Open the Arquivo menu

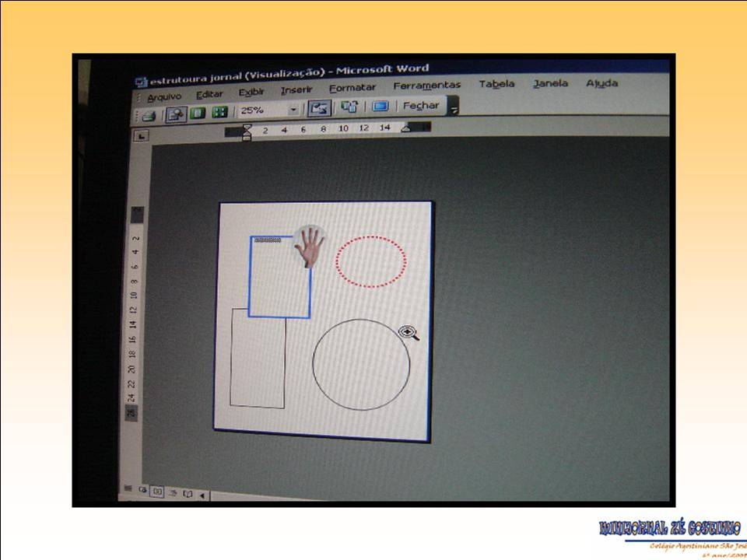click(x=164, y=97)
